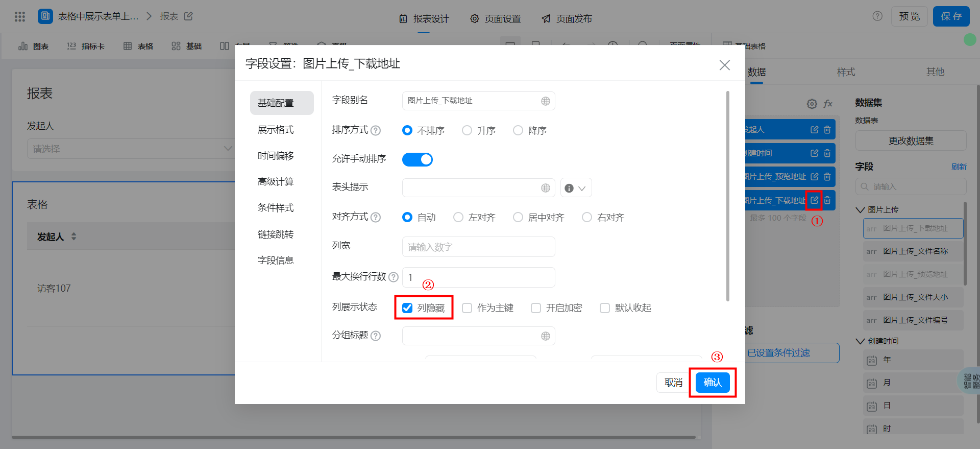Switch to 字段信息 settings section
This screenshot has height=449, width=980.
(x=276, y=261)
